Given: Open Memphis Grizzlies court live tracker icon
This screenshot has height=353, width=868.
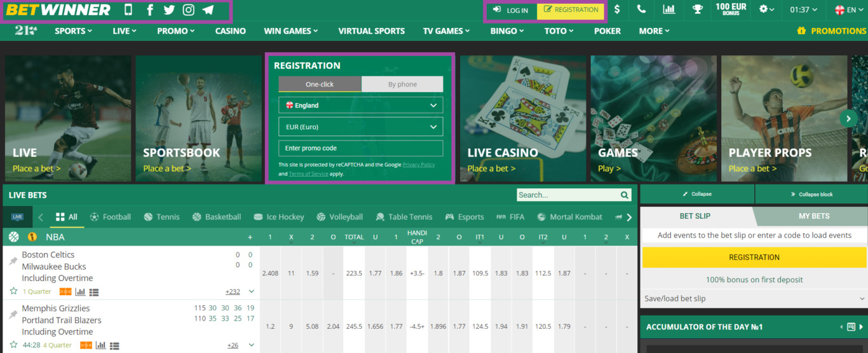Looking at the screenshot, I should (x=86, y=345).
